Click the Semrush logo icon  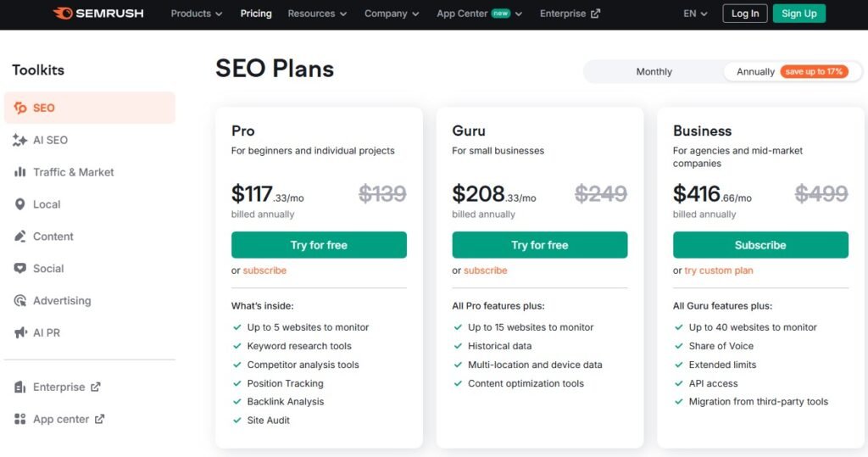[63, 14]
